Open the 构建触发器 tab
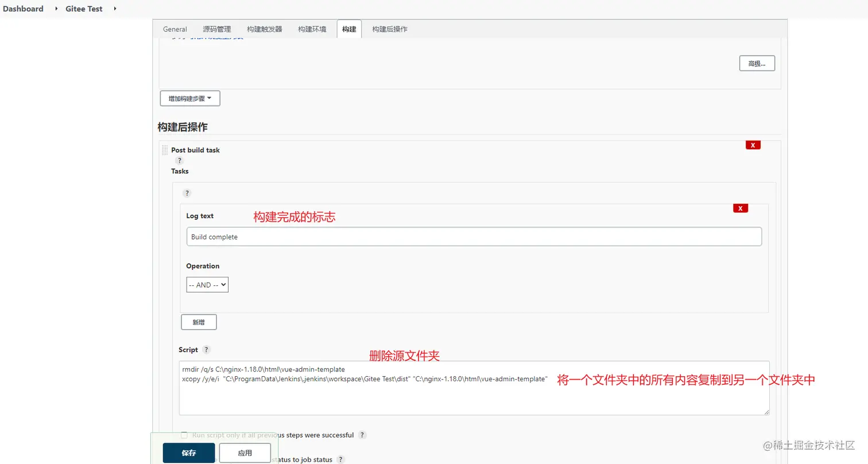Screen dimensions: 868x464 [265, 29]
